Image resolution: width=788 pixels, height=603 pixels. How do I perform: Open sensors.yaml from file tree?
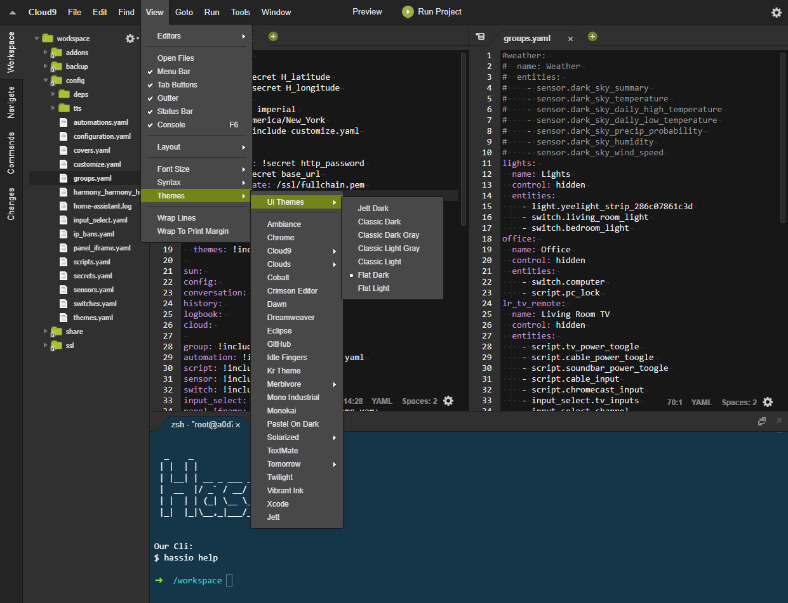coord(93,289)
